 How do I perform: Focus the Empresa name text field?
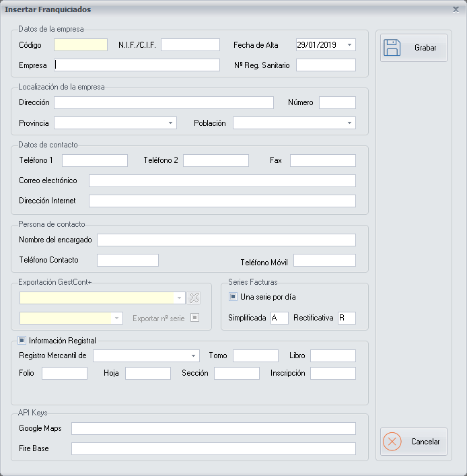point(137,65)
